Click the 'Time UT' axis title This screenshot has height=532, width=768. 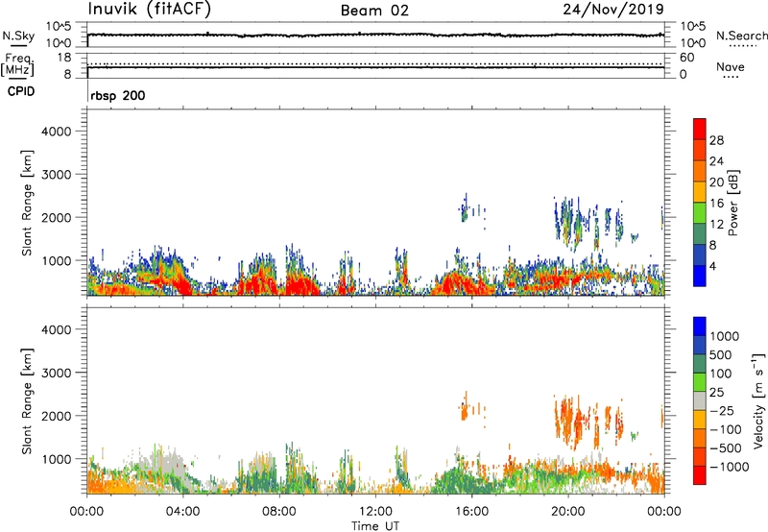pos(375,526)
